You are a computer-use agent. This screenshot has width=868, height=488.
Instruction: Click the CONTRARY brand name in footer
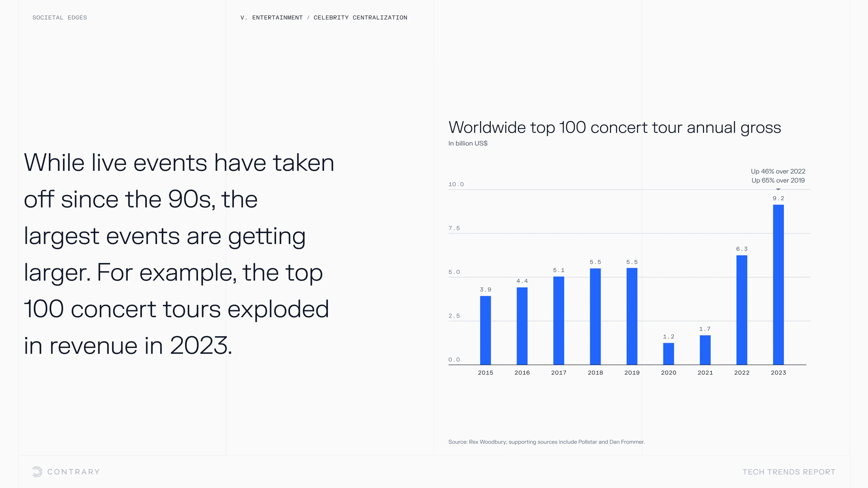pyautogui.click(x=74, y=471)
